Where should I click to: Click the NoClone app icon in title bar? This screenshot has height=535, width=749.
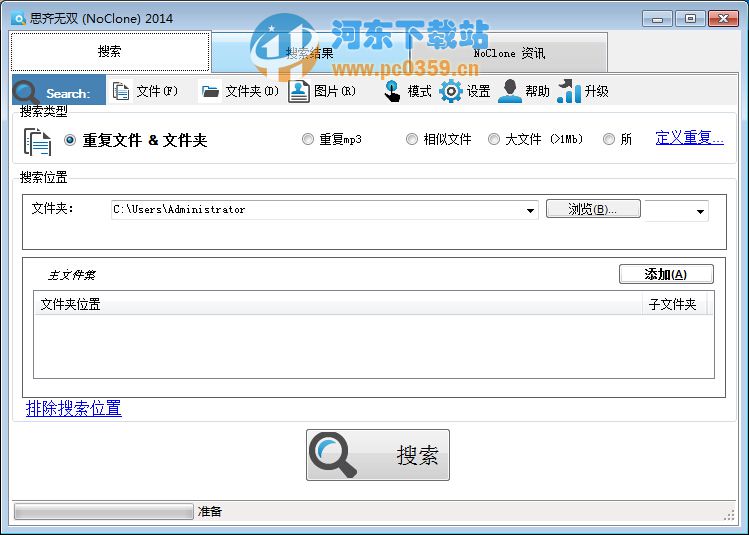pyautogui.click(x=18, y=19)
